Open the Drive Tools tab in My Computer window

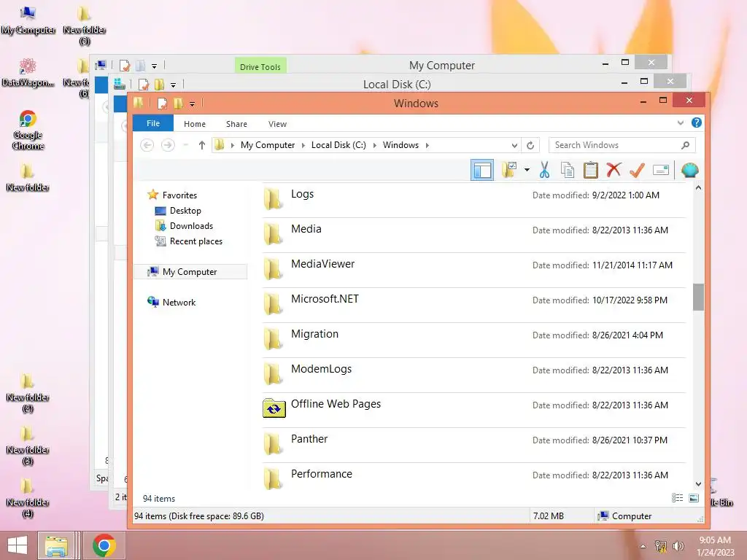260,66
